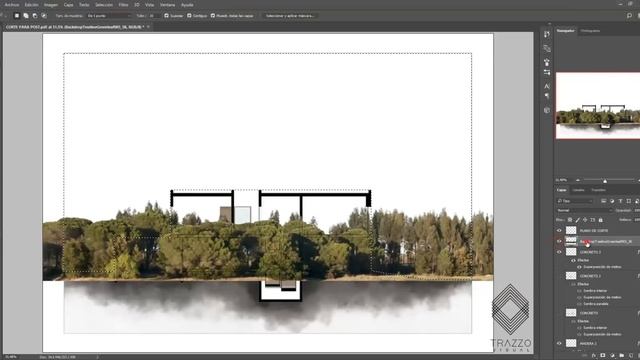Toggle the Contiguo checkbox
The width and height of the screenshot is (640, 360).
[189, 16]
